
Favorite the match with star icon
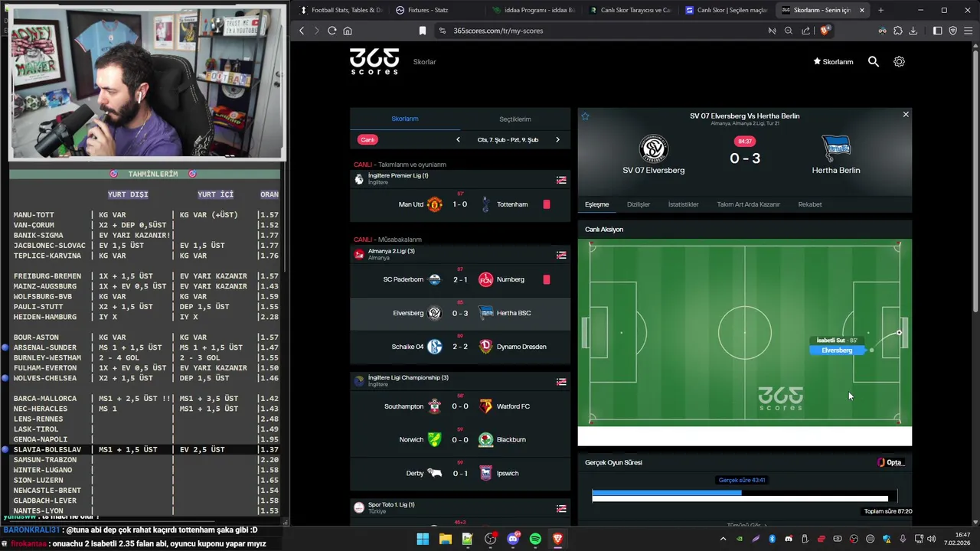pyautogui.click(x=585, y=116)
